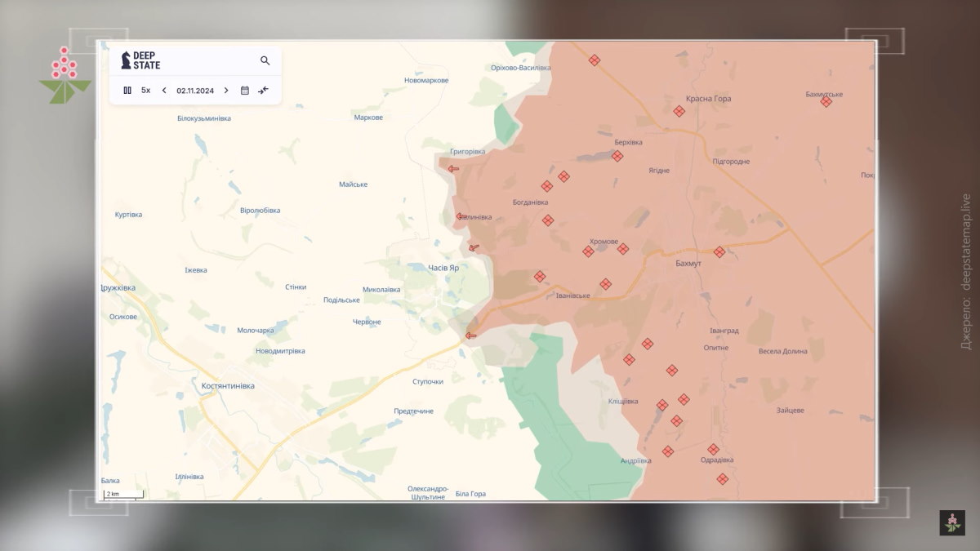Select the attack arrow near Григорівка
The width and height of the screenshot is (980, 551).
click(x=452, y=169)
